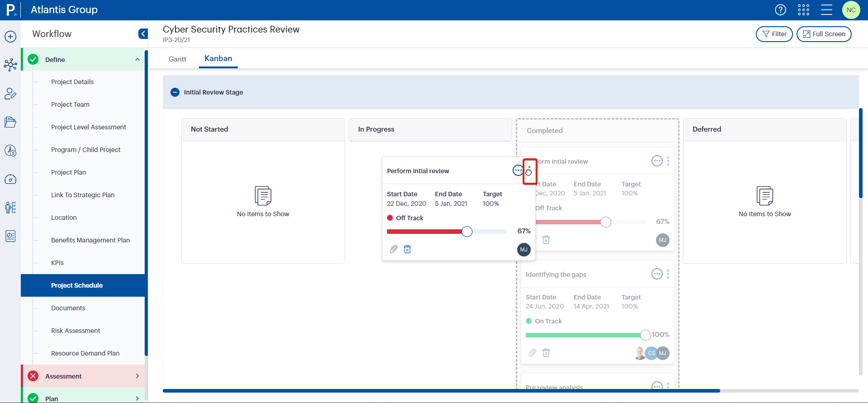868x403 pixels.
Task: Click progress slider handle on dragged card
Action: click(x=467, y=232)
